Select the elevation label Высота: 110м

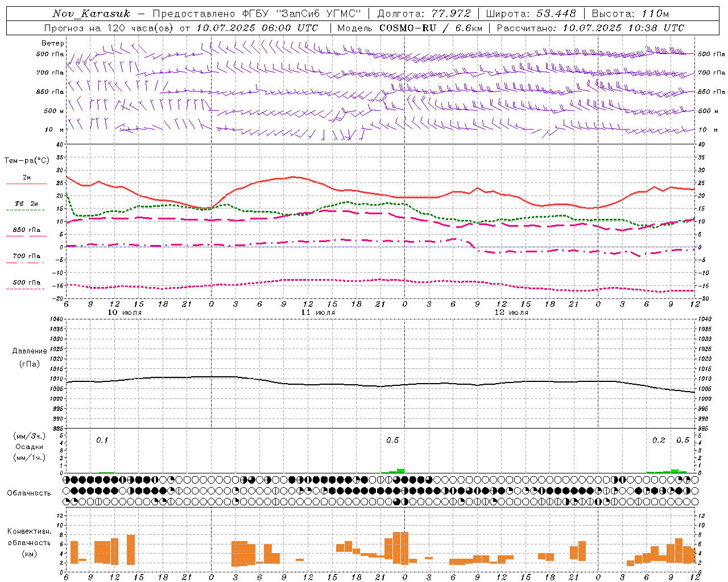click(630, 14)
